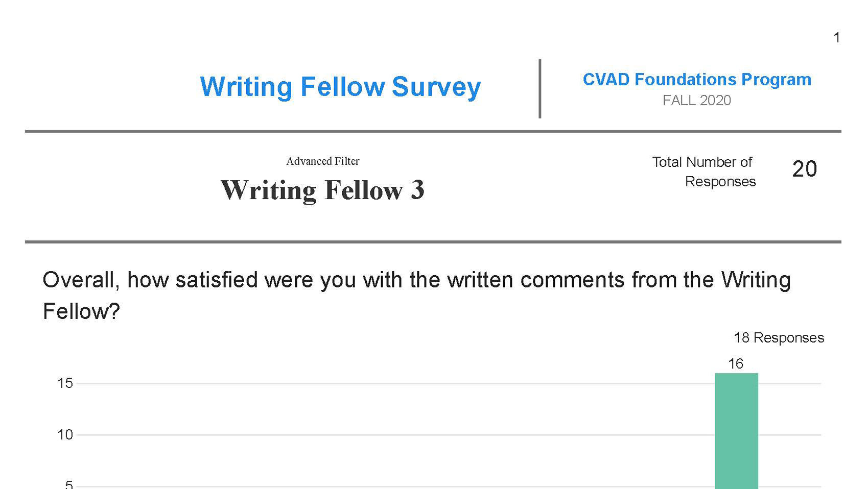Click the green bar in the chart

point(736,431)
